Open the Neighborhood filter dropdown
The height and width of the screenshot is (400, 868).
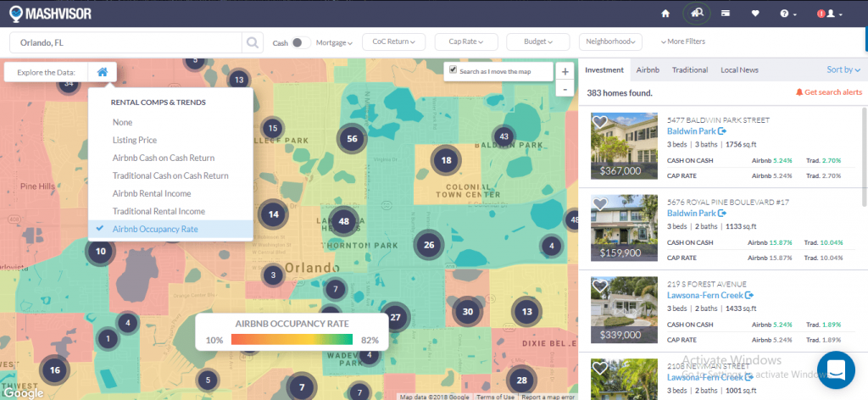coord(611,42)
